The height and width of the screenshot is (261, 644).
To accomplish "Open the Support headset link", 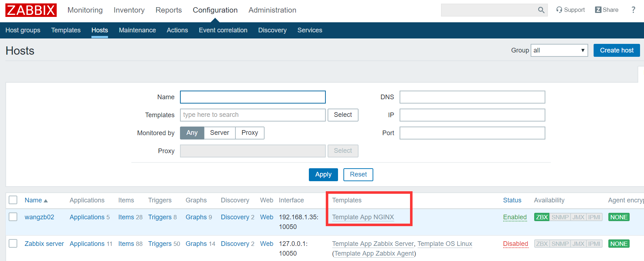I will 570,10.
